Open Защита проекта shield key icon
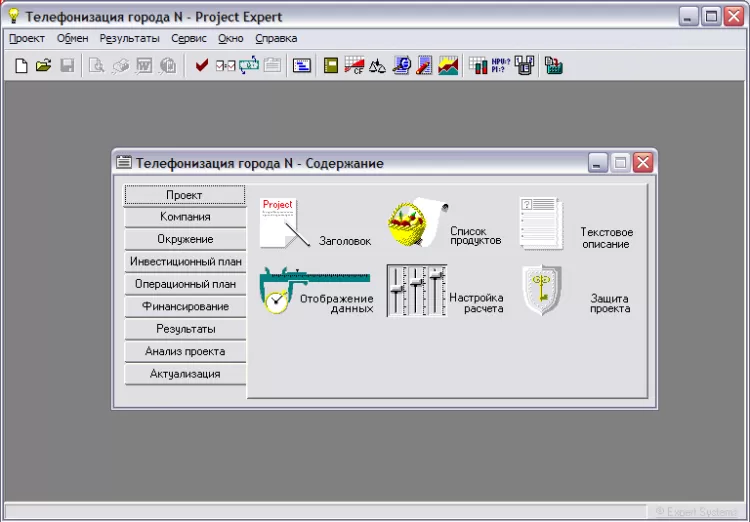Image resolution: width=750 pixels, height=522 pixels. tap(541, 290)
